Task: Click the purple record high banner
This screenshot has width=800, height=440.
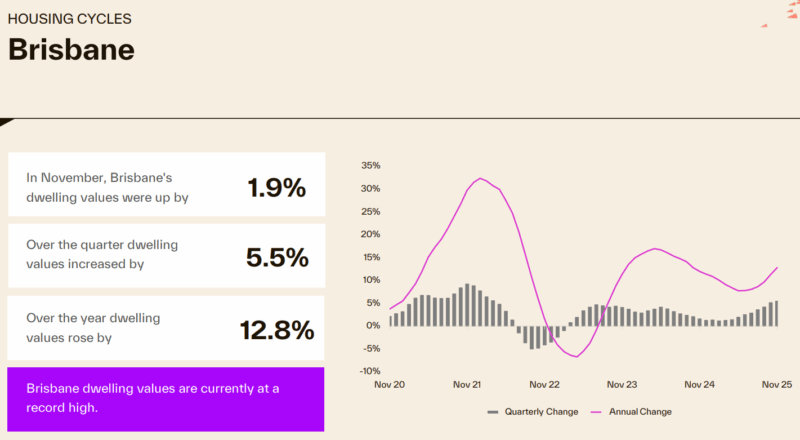Action: 165,398
